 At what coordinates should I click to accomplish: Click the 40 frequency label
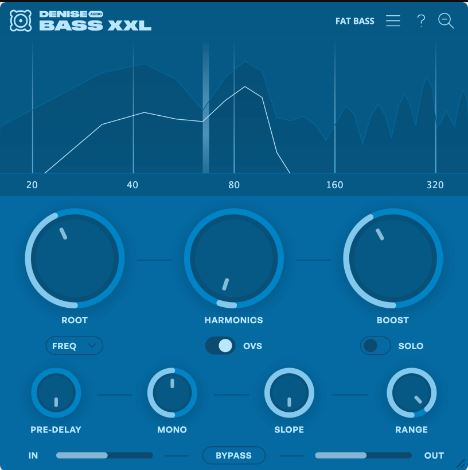click(x=133, y=185)
